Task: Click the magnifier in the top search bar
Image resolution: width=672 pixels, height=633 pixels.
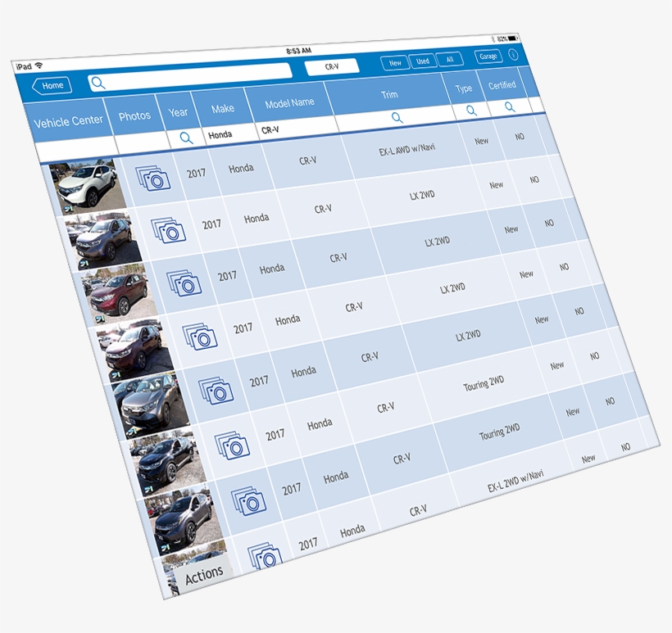Action: point(98,83)
